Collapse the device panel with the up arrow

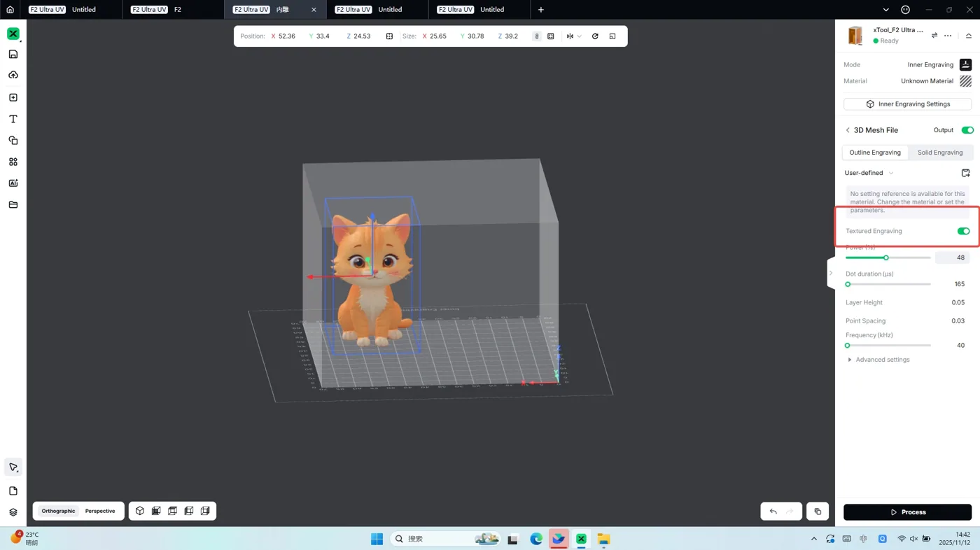pos(969,36)
